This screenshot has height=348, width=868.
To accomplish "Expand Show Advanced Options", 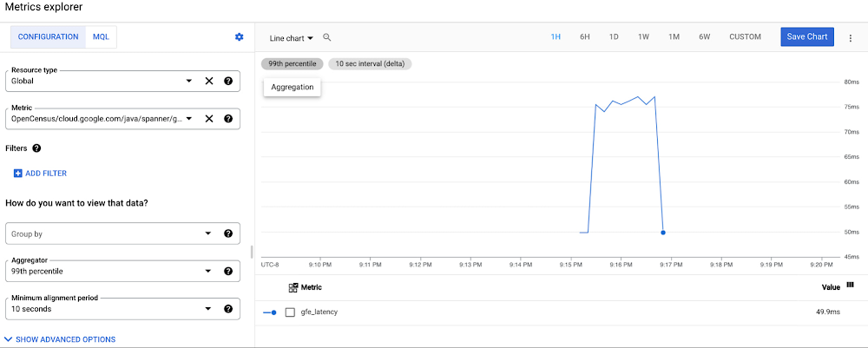I will pos(60,339).
